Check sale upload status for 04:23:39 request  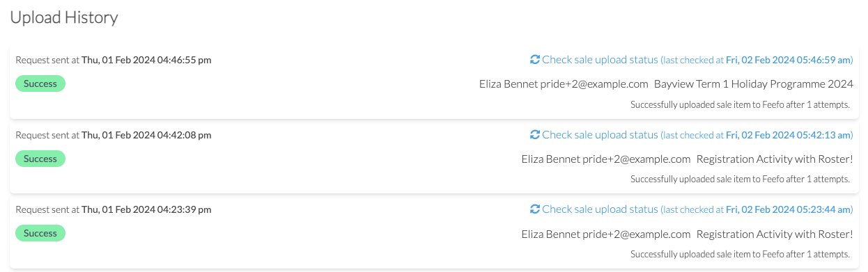600,209
